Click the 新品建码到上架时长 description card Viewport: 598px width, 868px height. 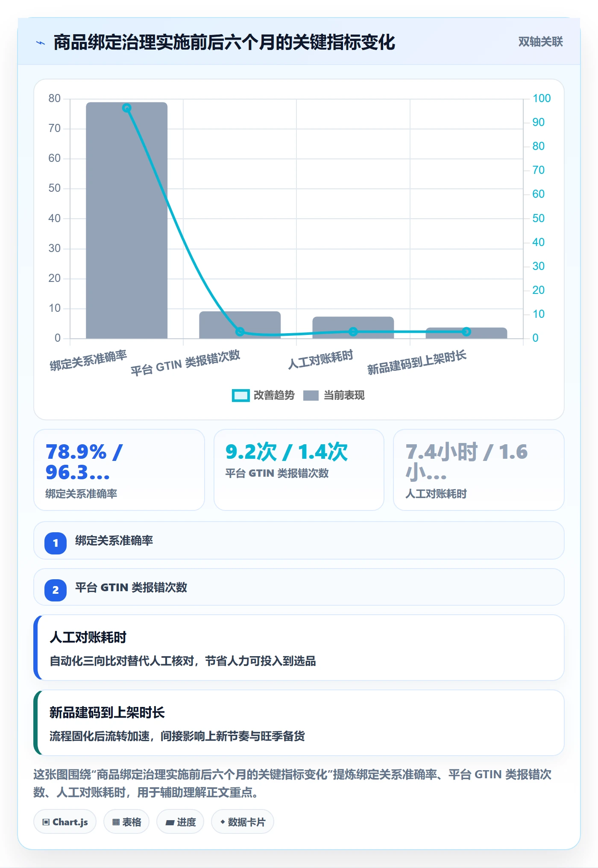click(299, 723)
